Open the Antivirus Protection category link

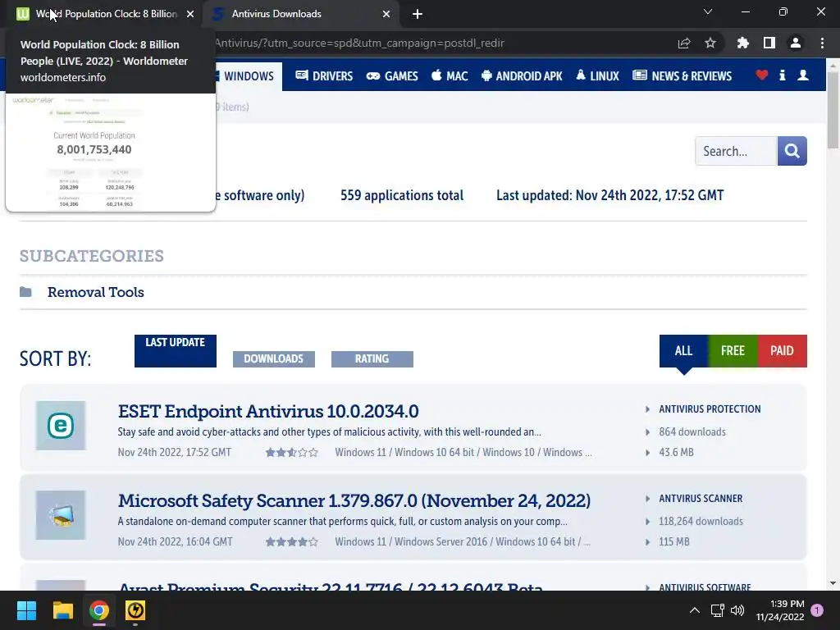click(x=710, y=409)
